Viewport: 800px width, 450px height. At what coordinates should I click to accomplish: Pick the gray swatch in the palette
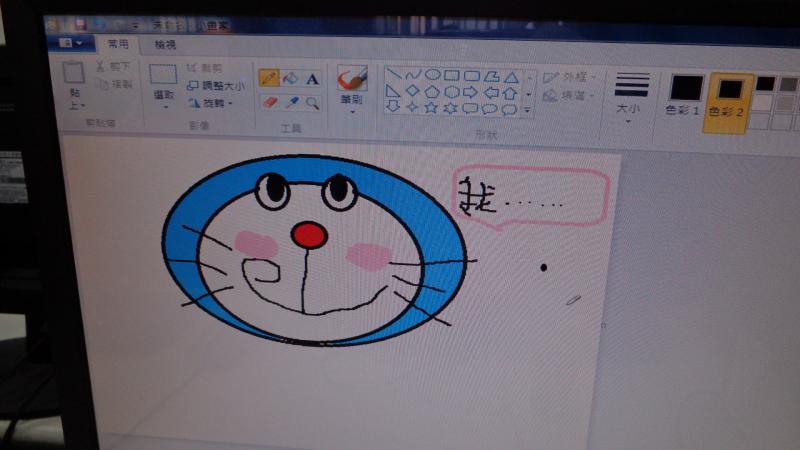pos(787,85)
